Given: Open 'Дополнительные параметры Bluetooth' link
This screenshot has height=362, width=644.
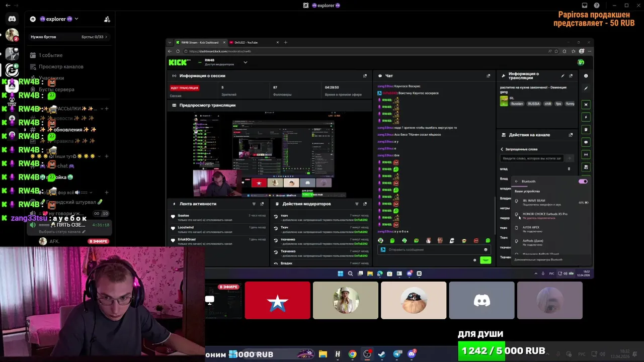Looking at the screenshot, I should [x=538, y=260].
